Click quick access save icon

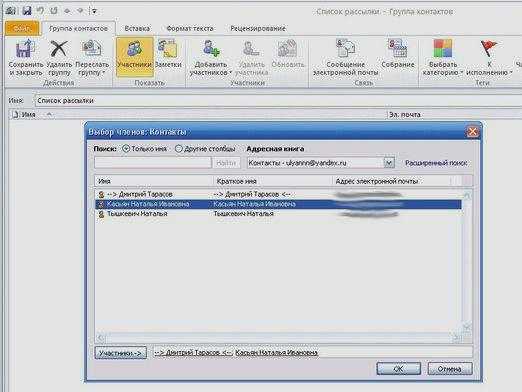coord(27,11)
